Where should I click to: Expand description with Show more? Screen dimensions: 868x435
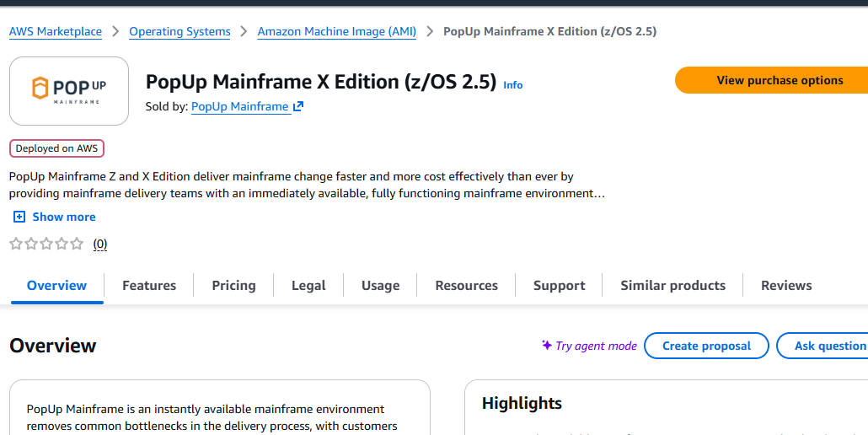[x=64, y=217]
